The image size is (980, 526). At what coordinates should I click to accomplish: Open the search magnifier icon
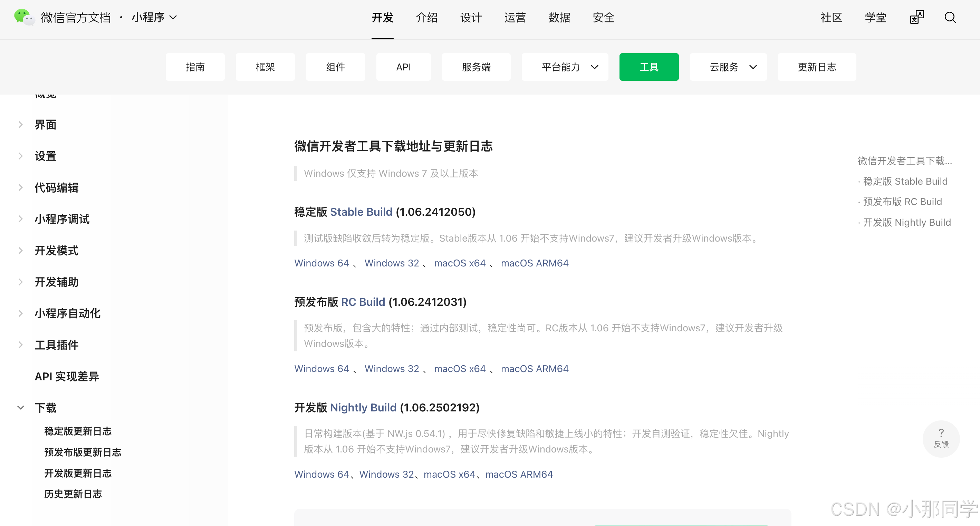[950, 18]
